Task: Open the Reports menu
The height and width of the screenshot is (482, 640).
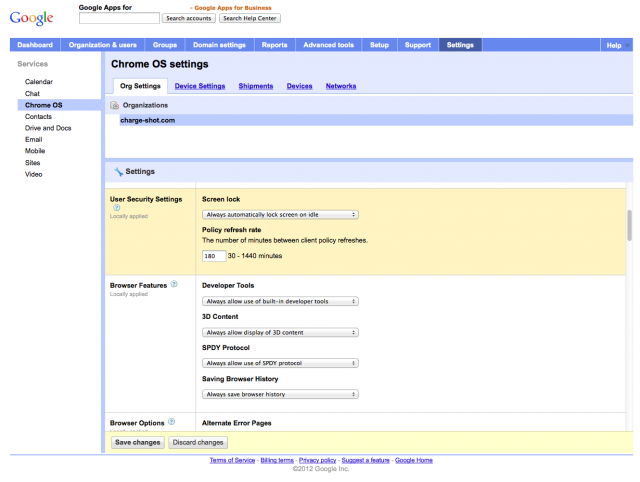Action: click(275, 45)
